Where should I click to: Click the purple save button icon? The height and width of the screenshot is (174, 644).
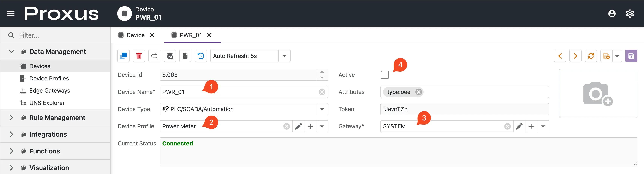[631, 56]
